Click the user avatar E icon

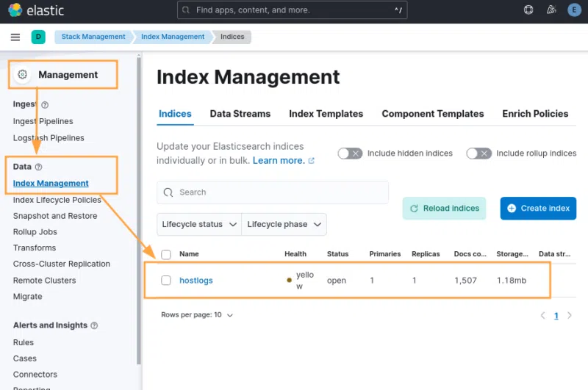pos(574,10)
